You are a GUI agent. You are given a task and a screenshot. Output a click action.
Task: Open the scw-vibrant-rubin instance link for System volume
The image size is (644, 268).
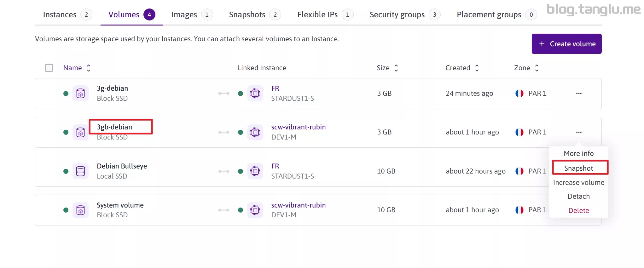point(298,205)
